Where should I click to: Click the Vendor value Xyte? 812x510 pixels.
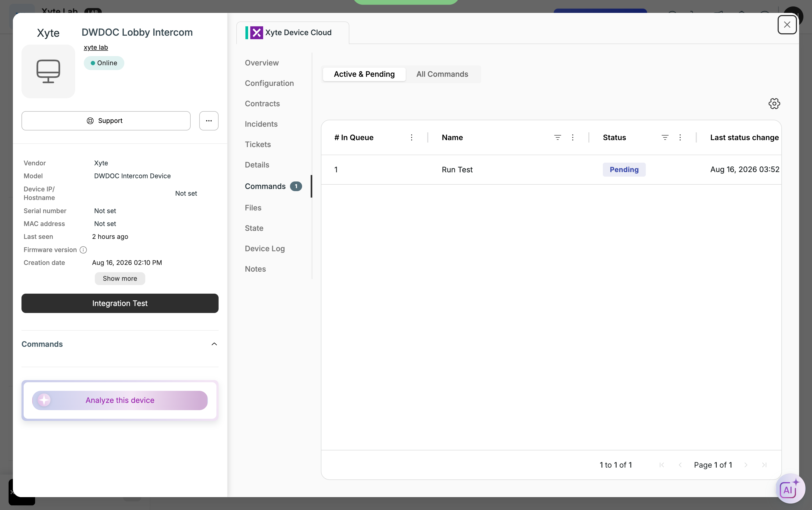101,163
